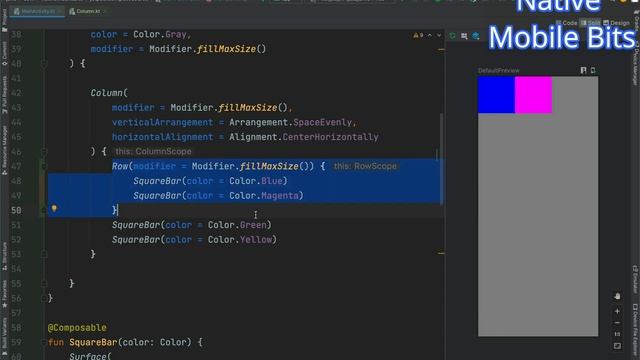Image resolution: width=640 pixels, height=360 pixels.
Task: Click the preview layout options icon
Action: (x=464, y=36)
